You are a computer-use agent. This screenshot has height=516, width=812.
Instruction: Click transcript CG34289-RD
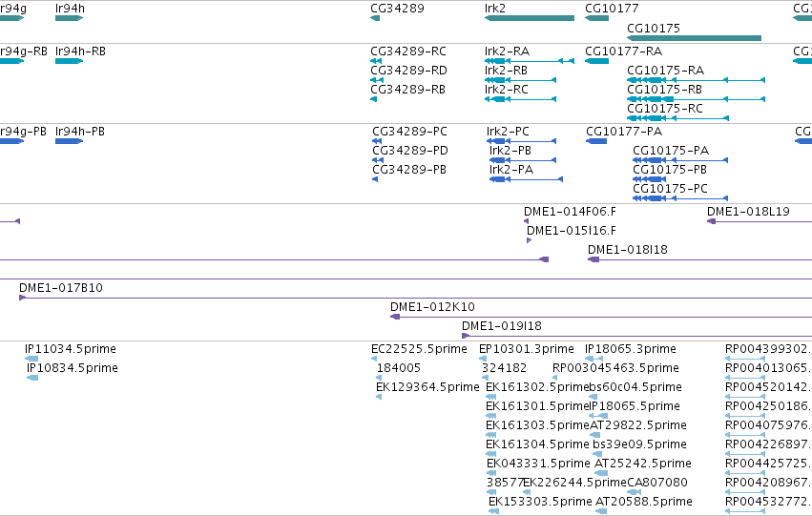[408, 71]
